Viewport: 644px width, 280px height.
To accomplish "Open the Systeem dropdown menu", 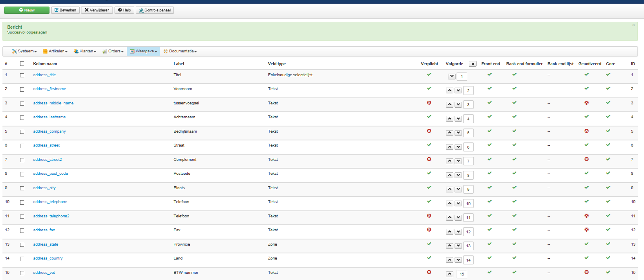I will coord(25,51).
